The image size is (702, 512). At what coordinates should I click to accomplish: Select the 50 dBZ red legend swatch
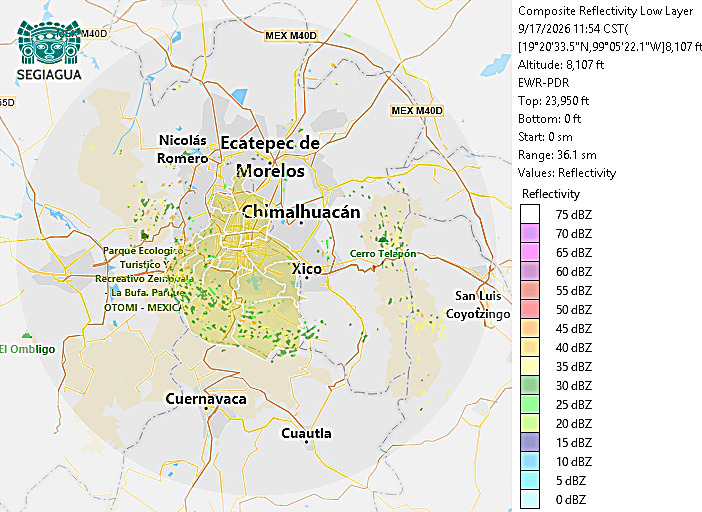tap(530, 309)
